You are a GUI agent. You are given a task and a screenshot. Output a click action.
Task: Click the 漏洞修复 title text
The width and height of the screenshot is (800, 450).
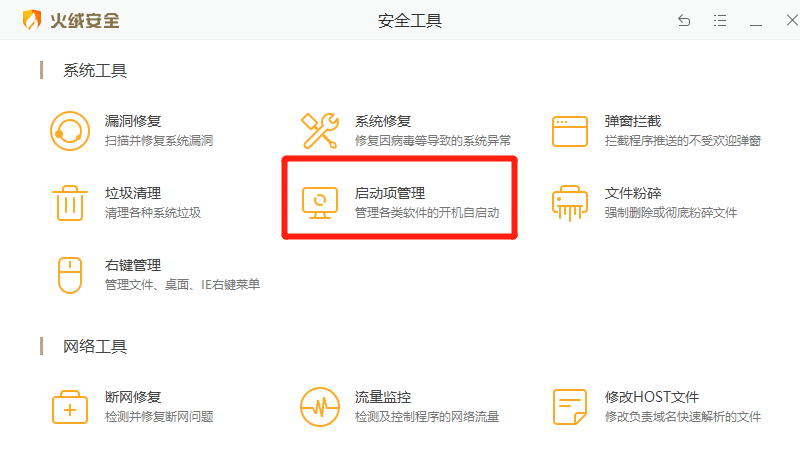(x=133, y=121)
